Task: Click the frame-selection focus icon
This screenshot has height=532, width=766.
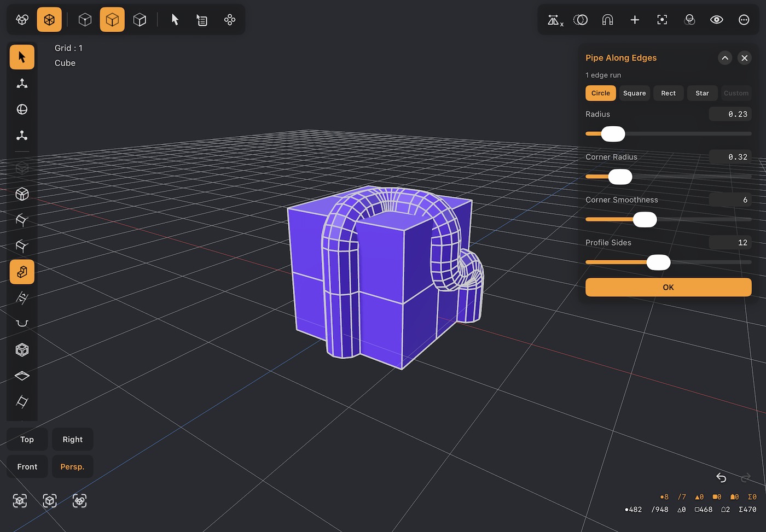Action: point(662,20)
